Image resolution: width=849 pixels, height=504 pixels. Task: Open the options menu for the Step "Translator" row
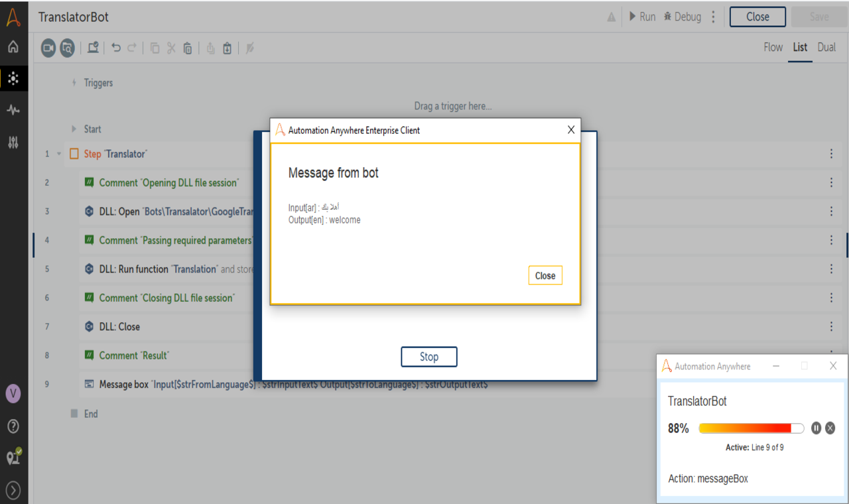click(x=831, y=154)
